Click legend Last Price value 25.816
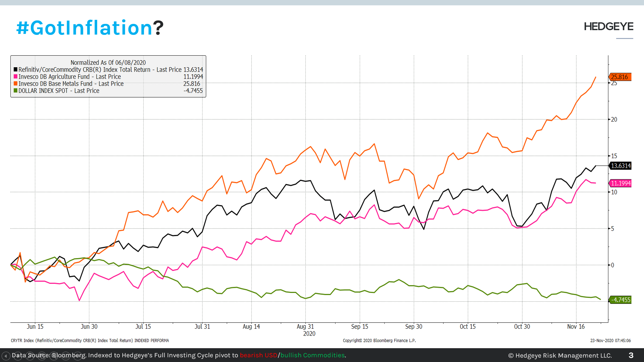This screenshot has height=362, width=644. [192, 84]
